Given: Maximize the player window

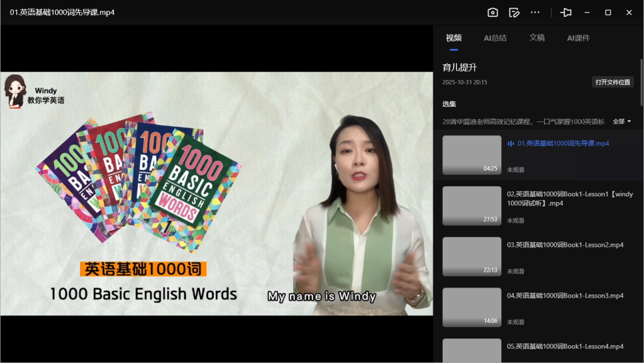Looking at the screenshot, I should pos(608,13).
